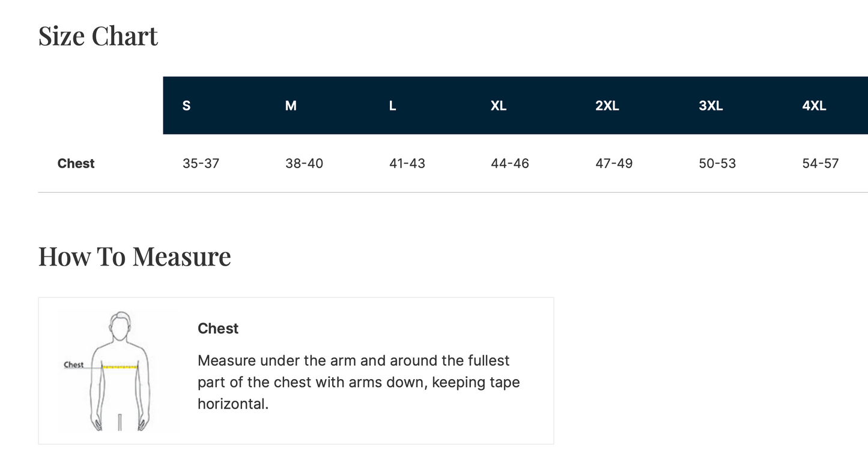Viewport: 868px width, 465px height.
Task: Click the 44-46 chest value cell
Action: click(x=510, y=163)
